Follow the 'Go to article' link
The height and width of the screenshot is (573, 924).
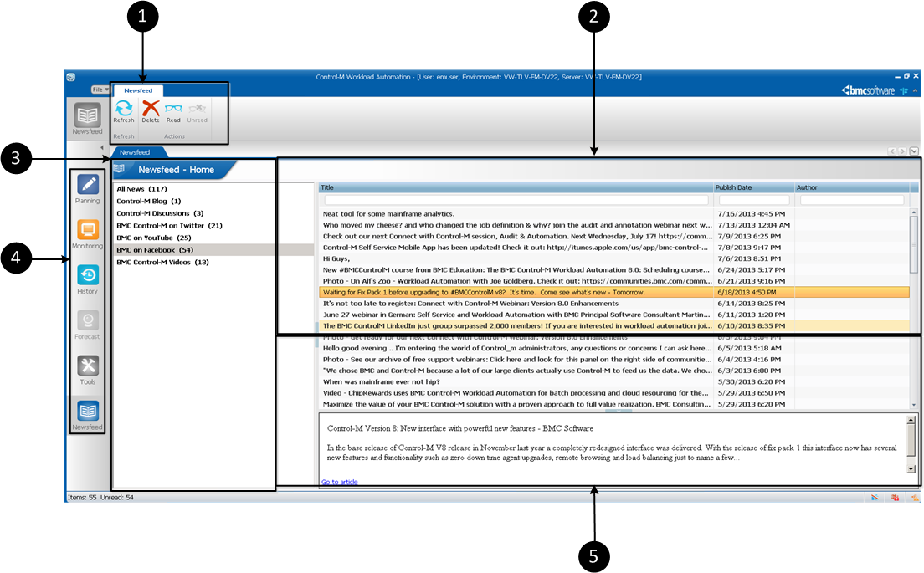tap(338, 483)
